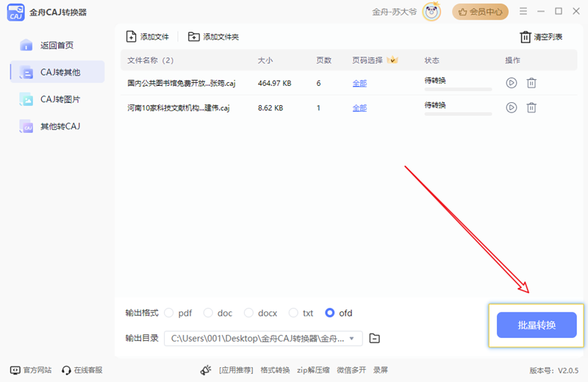Click the start conversion icon for first file
Viewport: 588px width, 382px height.
512,83
